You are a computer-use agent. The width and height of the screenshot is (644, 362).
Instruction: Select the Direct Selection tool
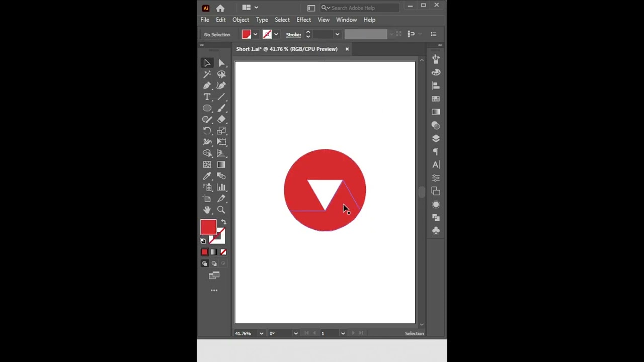tap(221, 63)
